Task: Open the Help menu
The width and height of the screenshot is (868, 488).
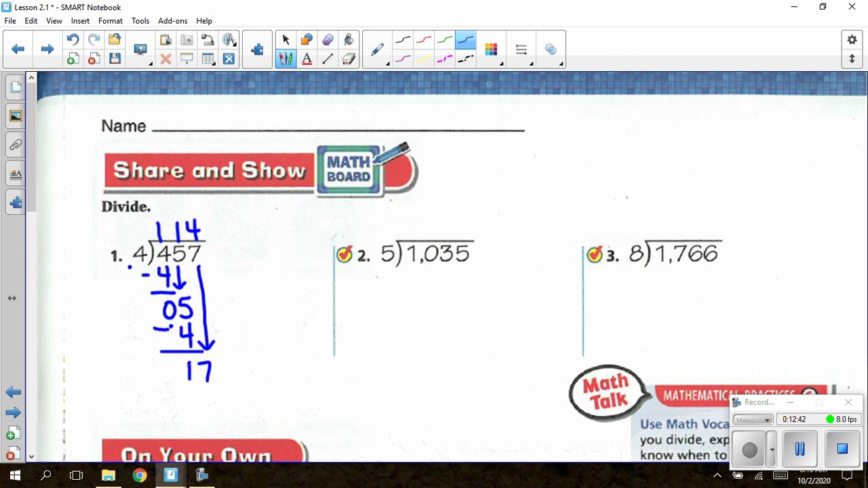Action: pos(204,21)
